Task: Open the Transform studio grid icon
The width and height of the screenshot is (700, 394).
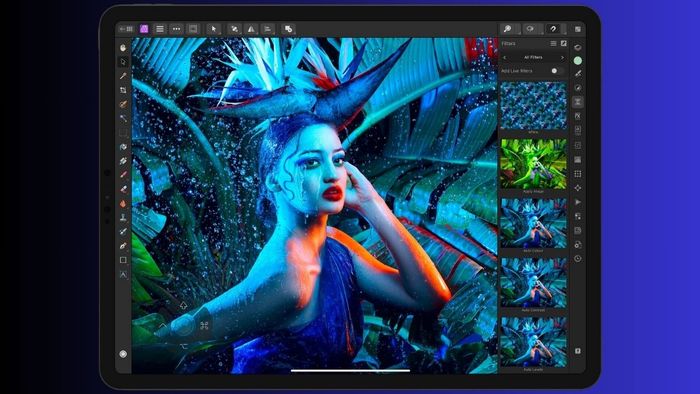Action: [x=578, y=174]
